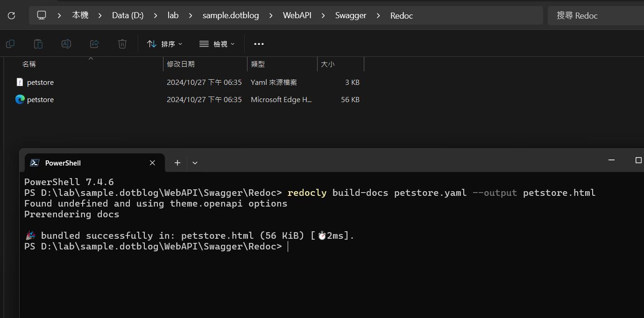Image resolution: width=644 pixels, height=318 pixels.
Task: Click the Edge icon of petstore HTML file
Action: coord(20,99)
